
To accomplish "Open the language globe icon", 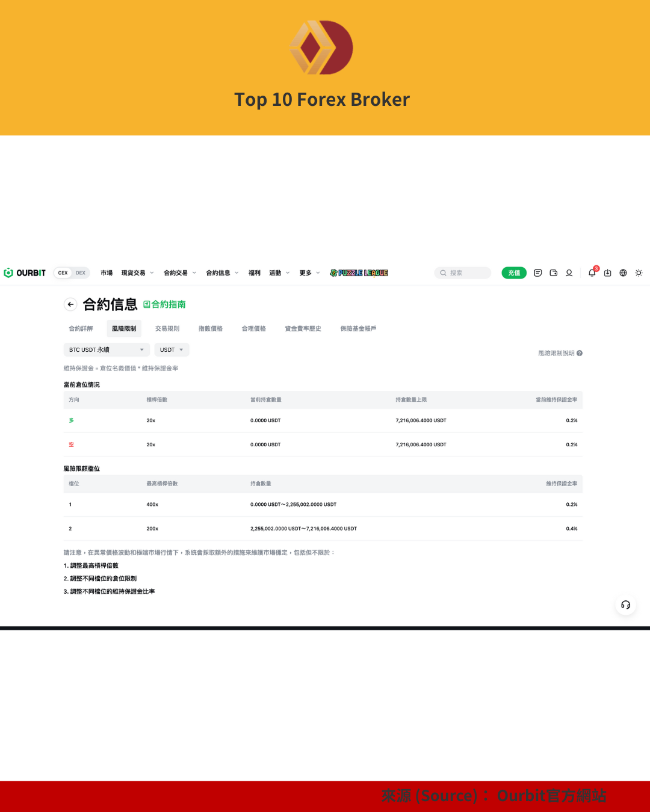I will tap(623, 273).
